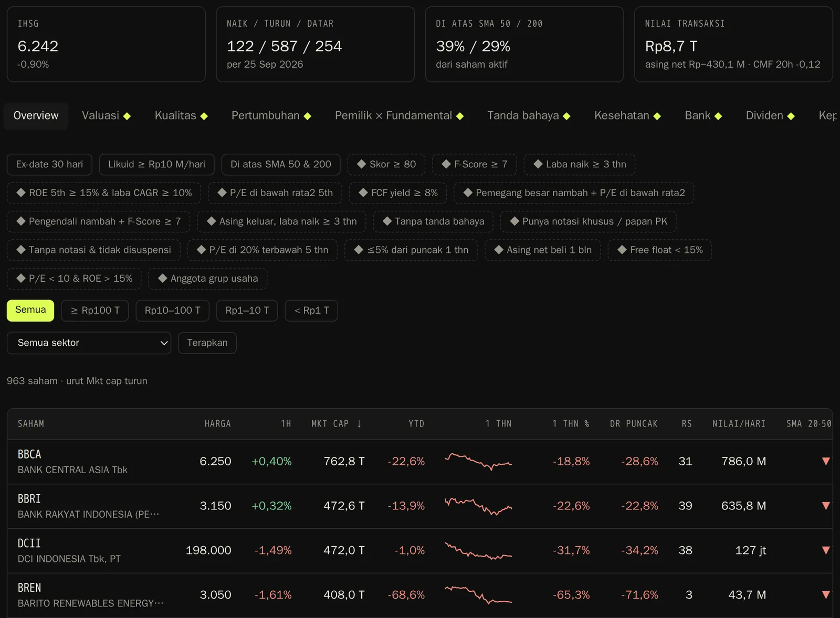Open the Kesehatan tab
The height and width of the screenshot is (618, 840).
pos(627,116)
